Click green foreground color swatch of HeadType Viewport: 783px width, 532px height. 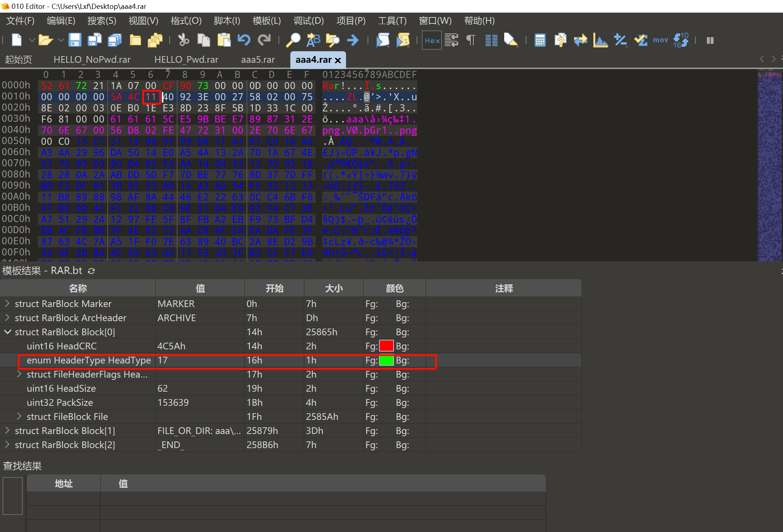click(x=386, y=360)
